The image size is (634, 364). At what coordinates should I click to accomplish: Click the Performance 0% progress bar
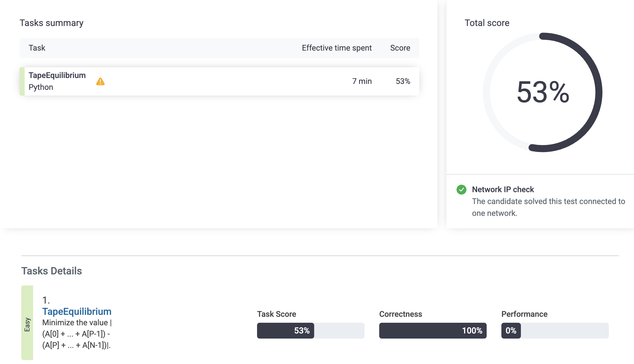click(x=555, y=331)
